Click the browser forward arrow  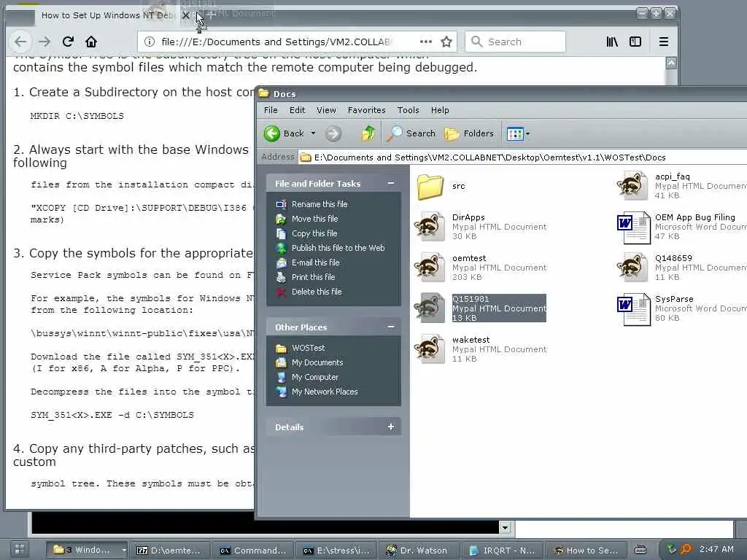44,42
